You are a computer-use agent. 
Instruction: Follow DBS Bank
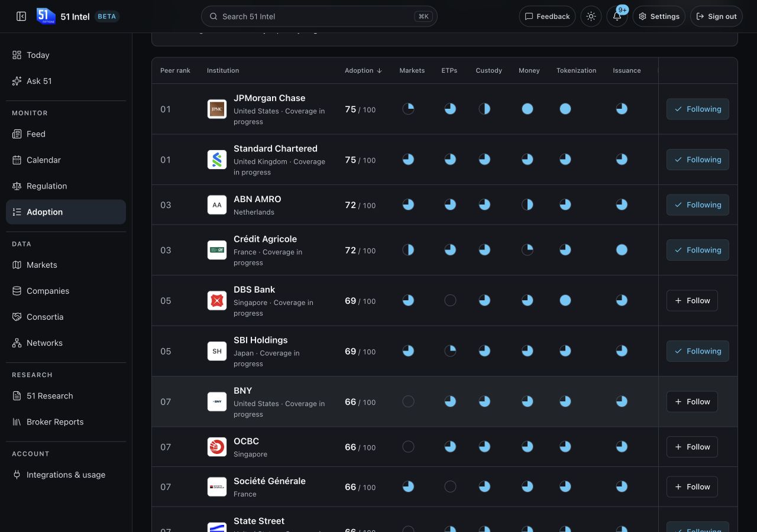click(693, 300)
